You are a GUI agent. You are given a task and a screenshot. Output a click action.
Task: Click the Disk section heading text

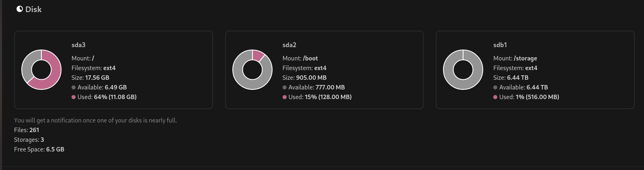pos(33,9)
